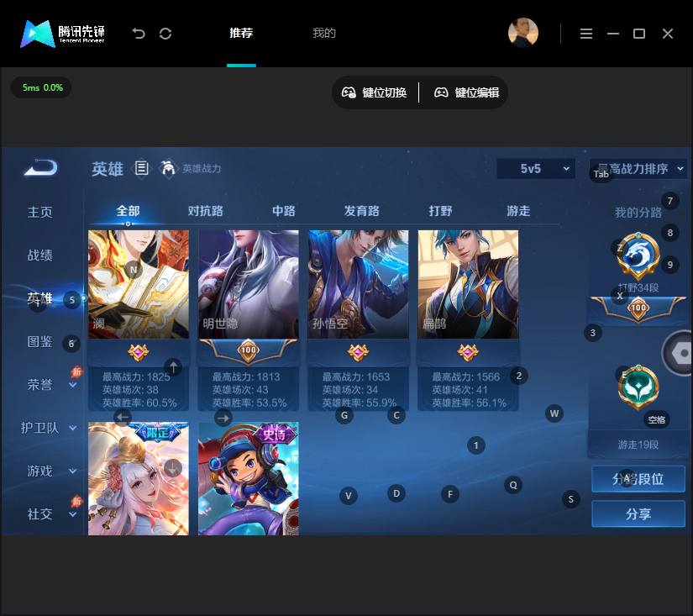This screenshot has height=616, width=693.
Task: Click the 键位切换 button
Action: point(375,92)
